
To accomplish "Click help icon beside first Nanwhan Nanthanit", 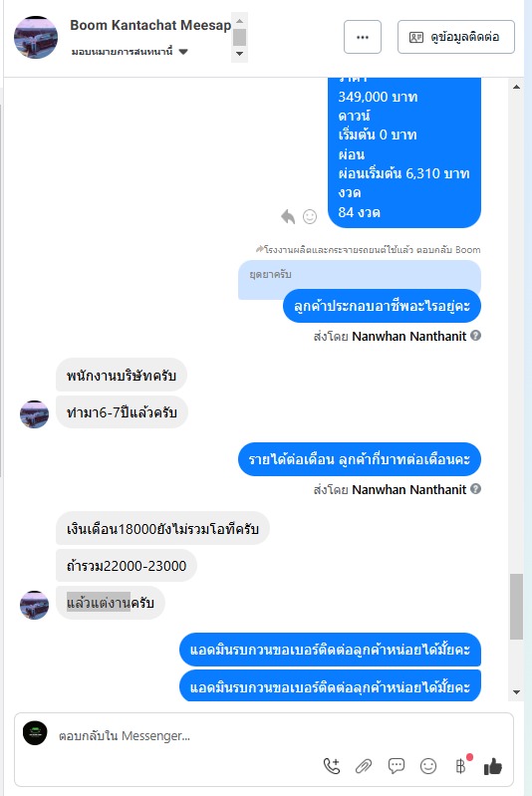I will [475, 336].
